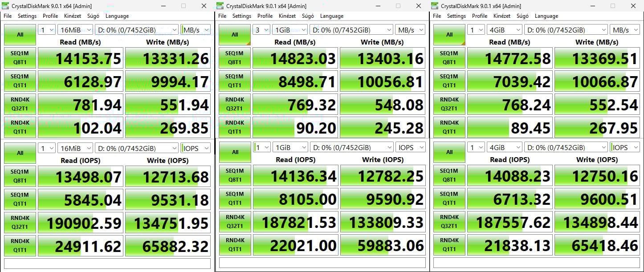Open the Súgó menu in the leftmost window
Screen dimensions: 644x272
pyautogui.click(x=93, y=16)
